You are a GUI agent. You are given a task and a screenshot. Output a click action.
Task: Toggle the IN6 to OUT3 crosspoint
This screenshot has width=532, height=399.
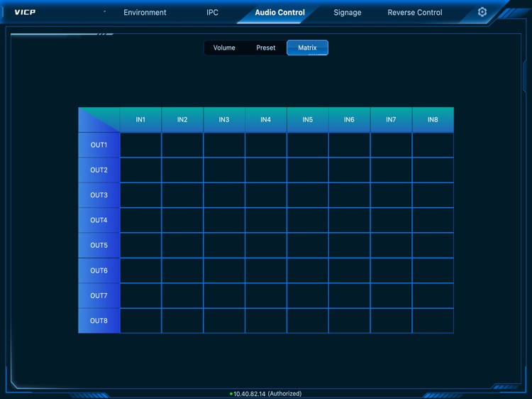pyautogui.click(x=350, y=195)
